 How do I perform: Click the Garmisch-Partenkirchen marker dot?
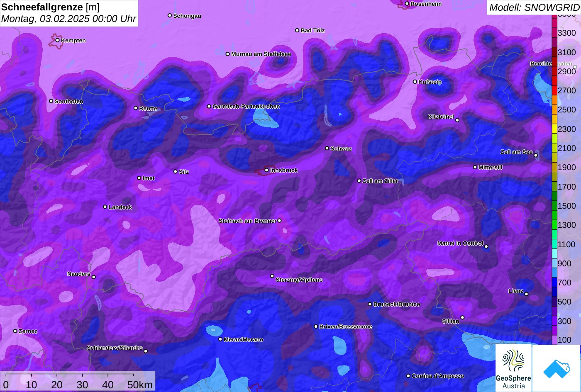(x=209, y=106)
